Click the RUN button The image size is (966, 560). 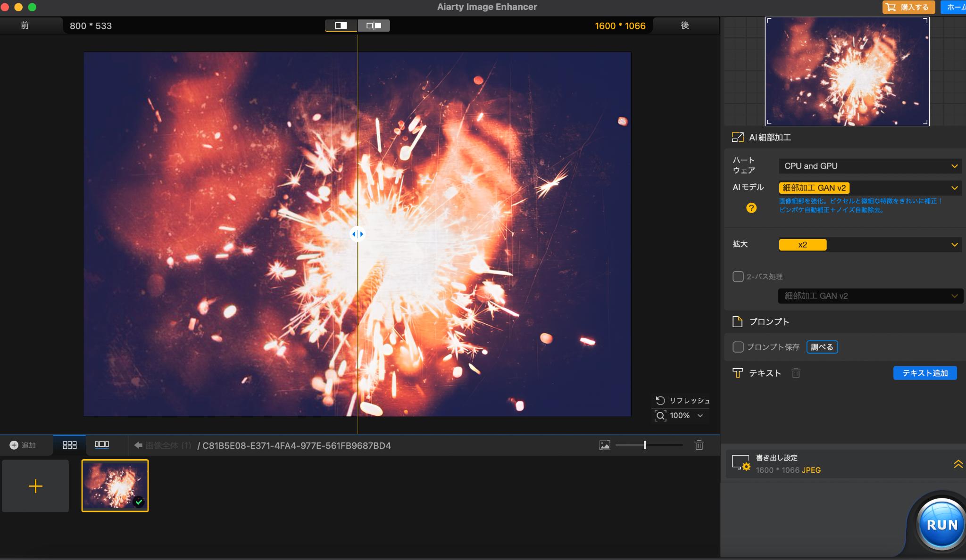941,524
